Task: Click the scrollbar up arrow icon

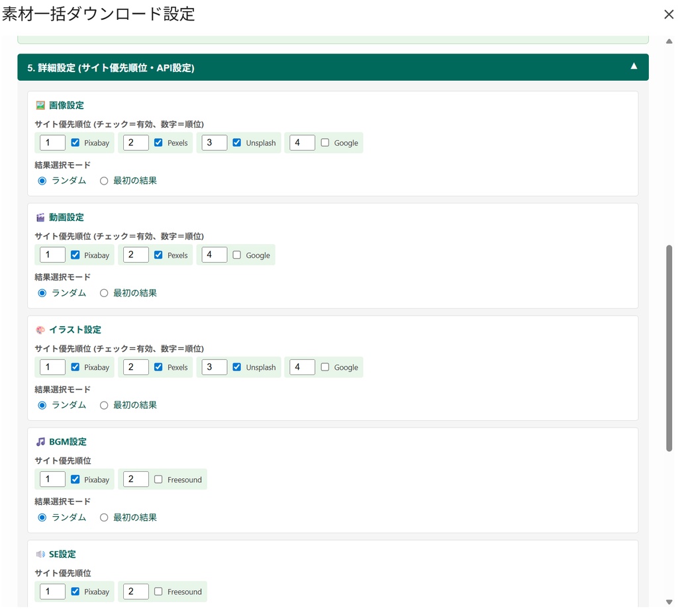Action: pyautogui.click(x=669, y=41)
